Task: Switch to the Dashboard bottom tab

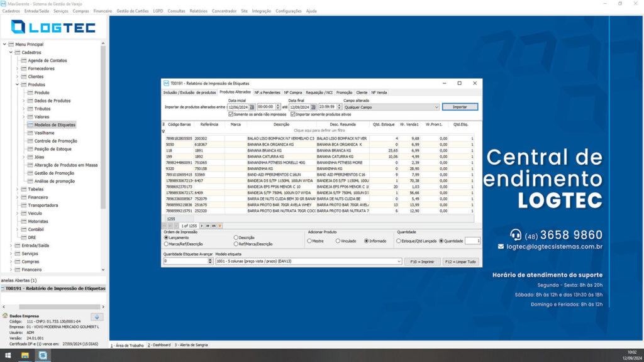Action: [159, 345]
